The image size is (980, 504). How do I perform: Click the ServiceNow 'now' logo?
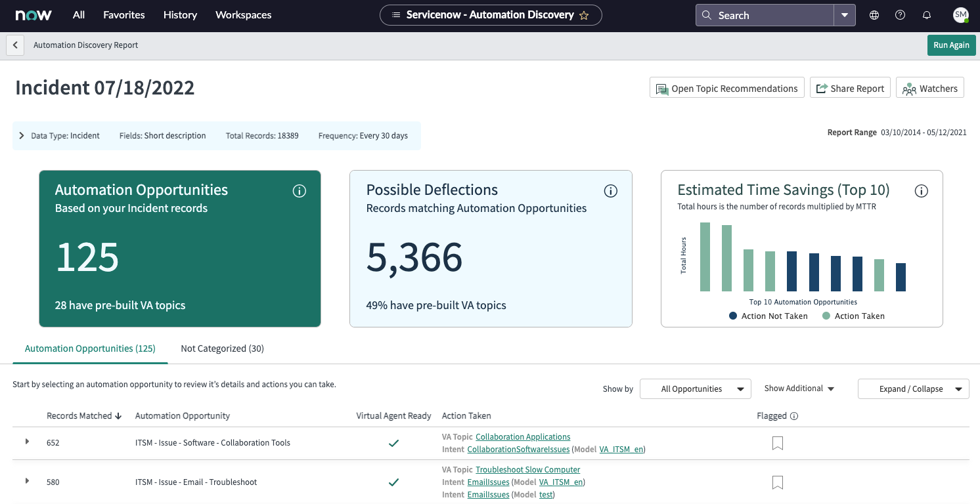point(33,14)
